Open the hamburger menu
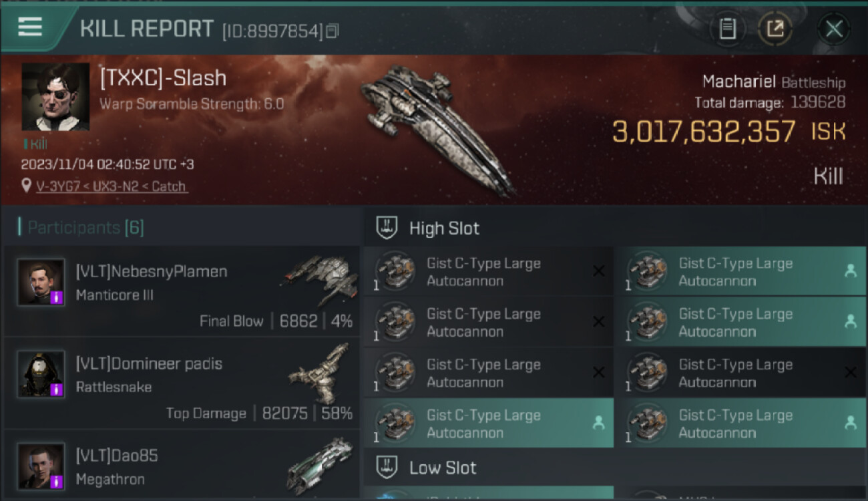 tap(30, 27)
